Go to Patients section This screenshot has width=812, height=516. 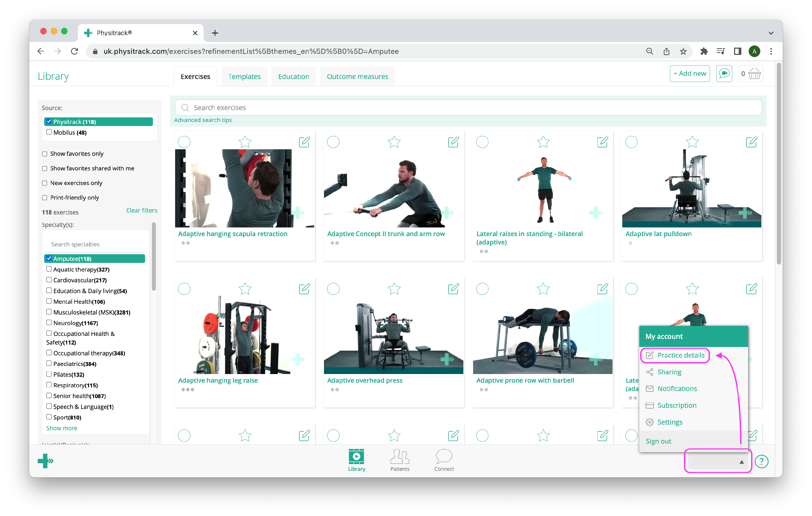[400, 460]
